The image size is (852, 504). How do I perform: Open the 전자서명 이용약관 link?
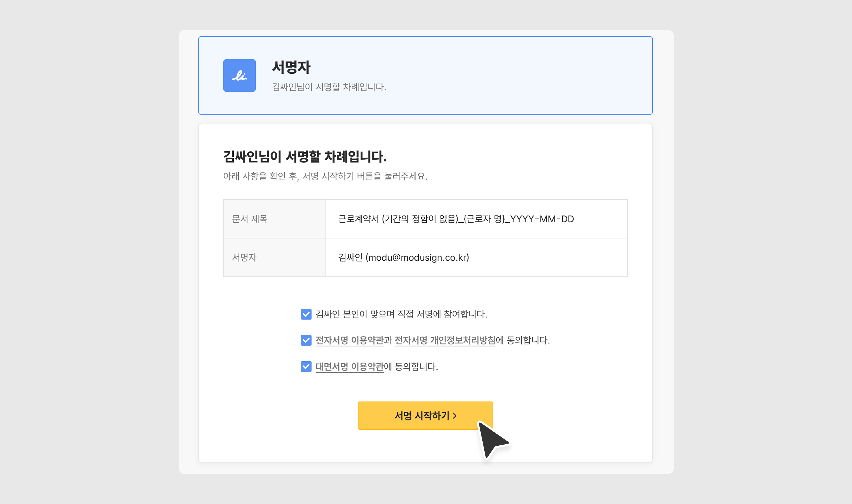[349, 340]
